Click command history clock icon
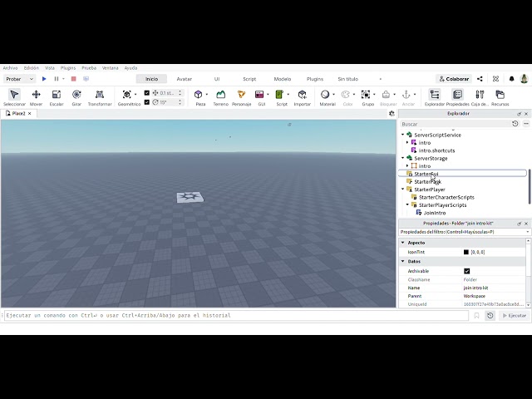Screen dimensions: 532x399 (x=490, y=316)
